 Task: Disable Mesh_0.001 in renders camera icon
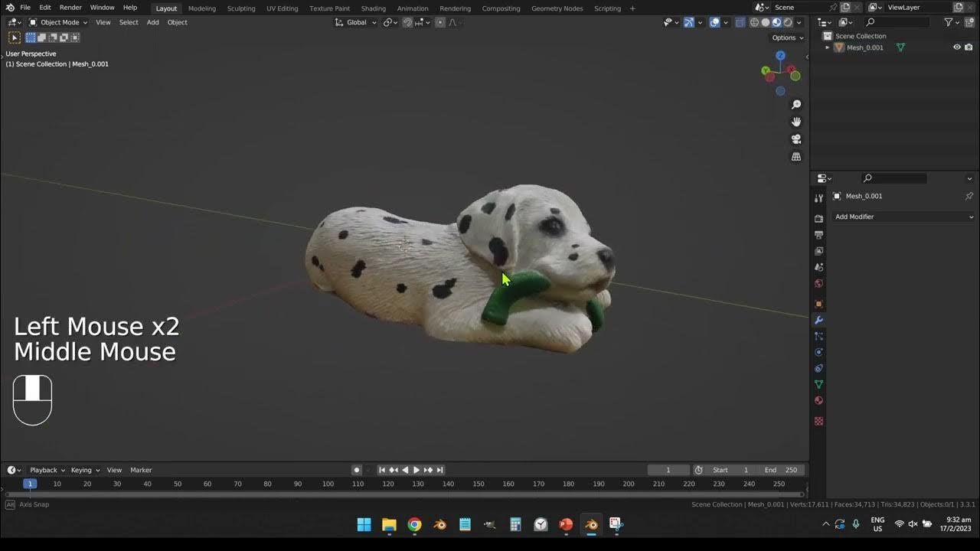click(969, 47)
